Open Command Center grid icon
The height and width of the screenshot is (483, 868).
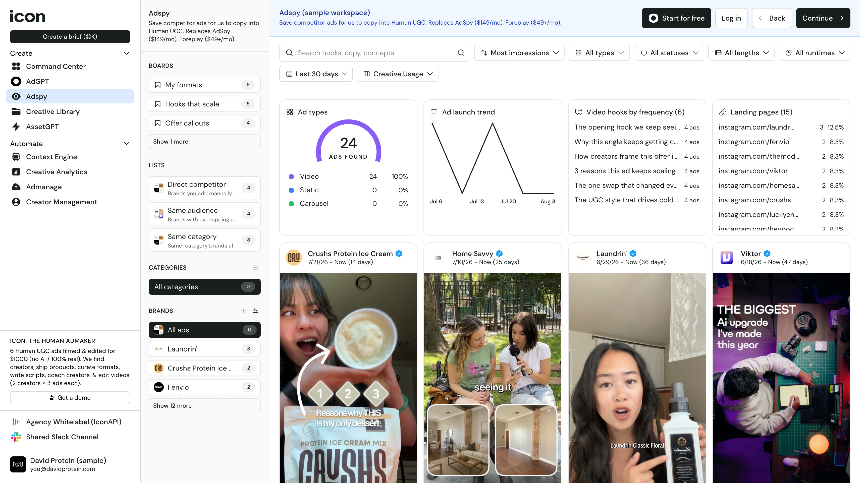(16, 66)
